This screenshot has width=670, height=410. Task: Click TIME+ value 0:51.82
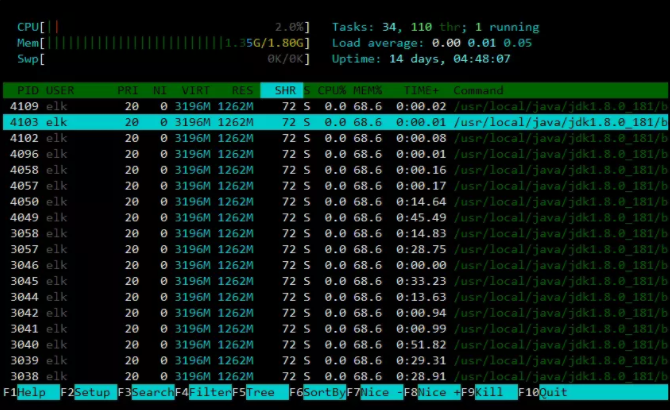[x=421, y=344]
